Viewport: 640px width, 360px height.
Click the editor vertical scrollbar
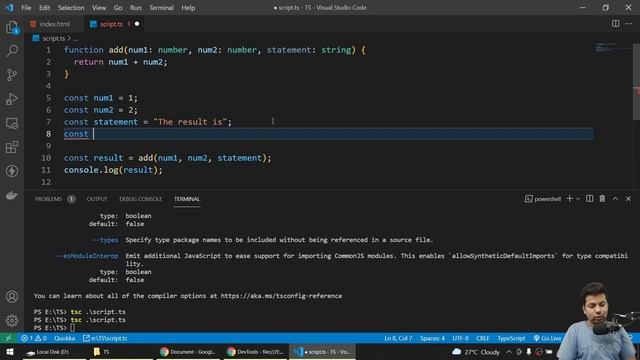[x=636, y=82]
